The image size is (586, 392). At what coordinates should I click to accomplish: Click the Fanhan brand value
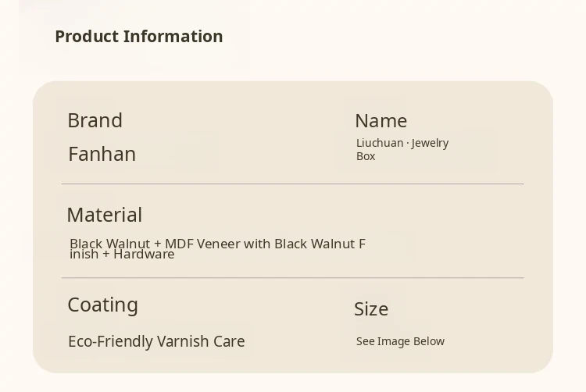coord(102,154)
